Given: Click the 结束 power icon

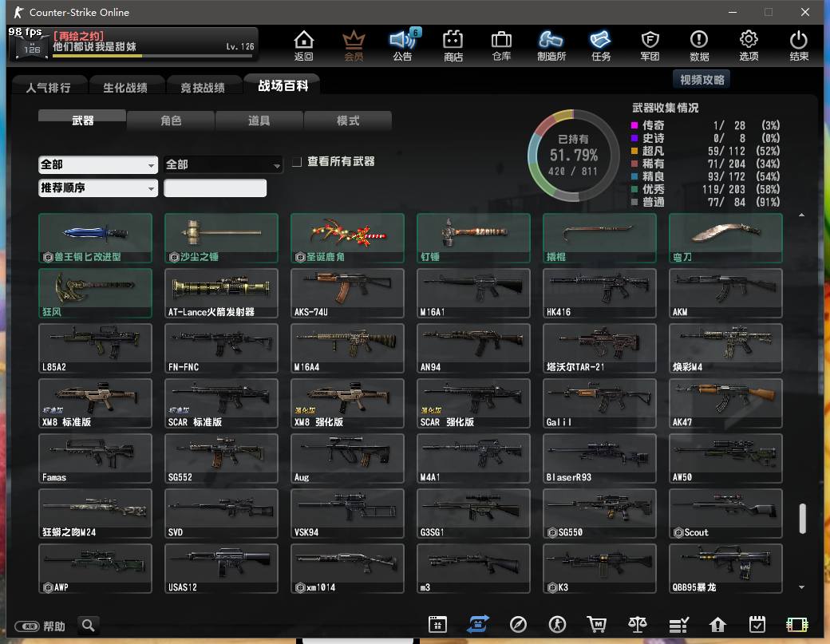Looking at the screenshot, I should [x=799, y=45].
